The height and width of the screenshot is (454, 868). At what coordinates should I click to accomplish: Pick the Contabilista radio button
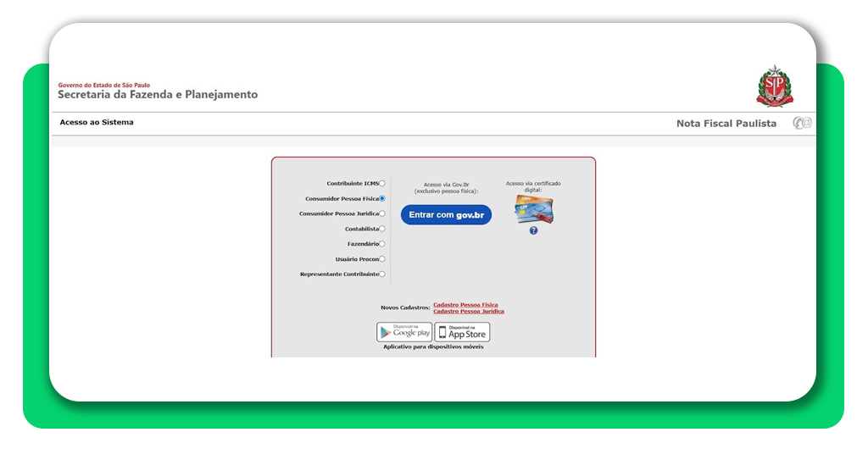click(381, 229)
